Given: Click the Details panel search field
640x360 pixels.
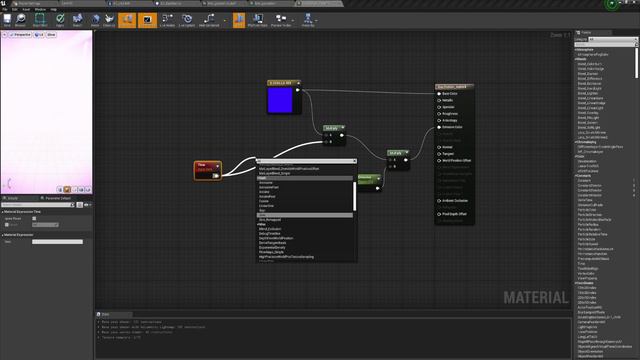Looking at the screenshot, I should tap(37, 205).
